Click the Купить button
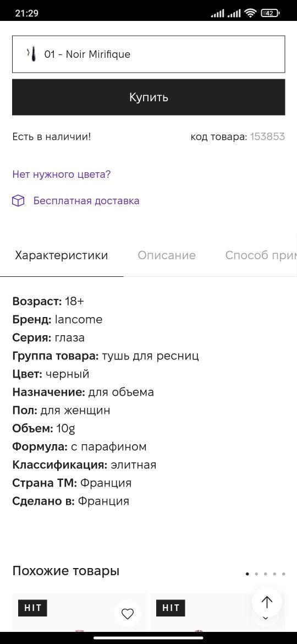The image size is (297, 644). (x=148, y=97)
